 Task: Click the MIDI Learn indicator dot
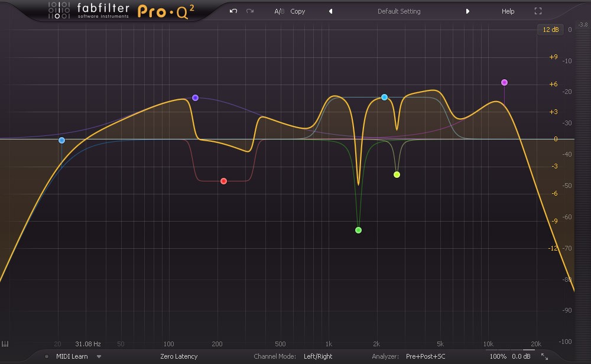point(46,356)
